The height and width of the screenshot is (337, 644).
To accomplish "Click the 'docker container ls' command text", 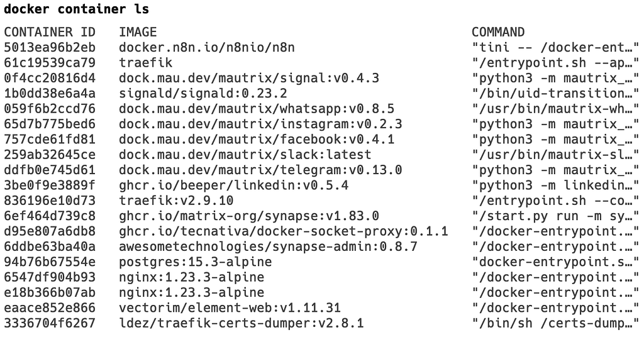I will [76, 9].
